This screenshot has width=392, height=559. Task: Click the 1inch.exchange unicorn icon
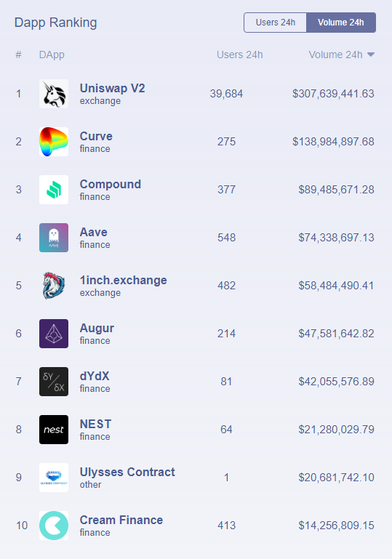(x=54, y=286)
